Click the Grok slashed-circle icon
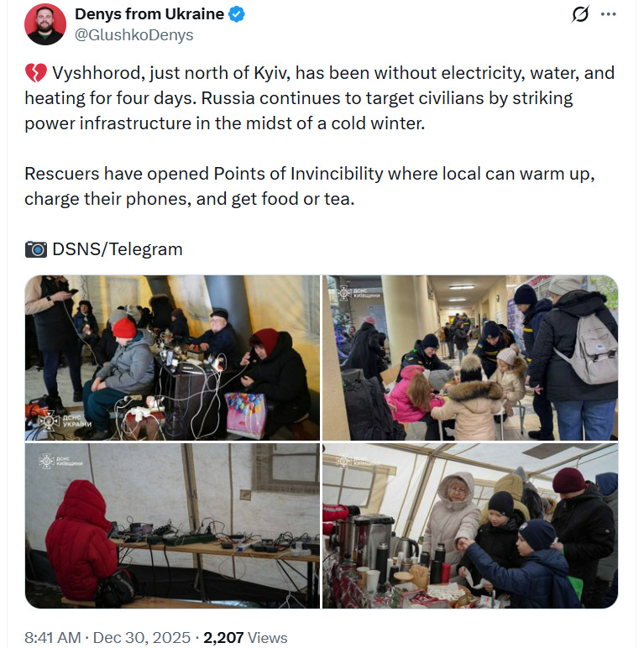Viewport: 644px width, 648px height. coord(580,14)
